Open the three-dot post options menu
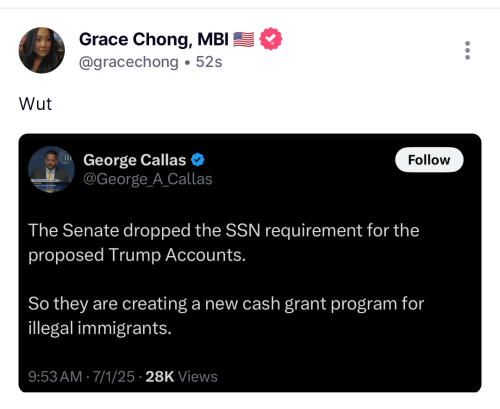Viewport: 500px width, 409px height. [467, 50]
